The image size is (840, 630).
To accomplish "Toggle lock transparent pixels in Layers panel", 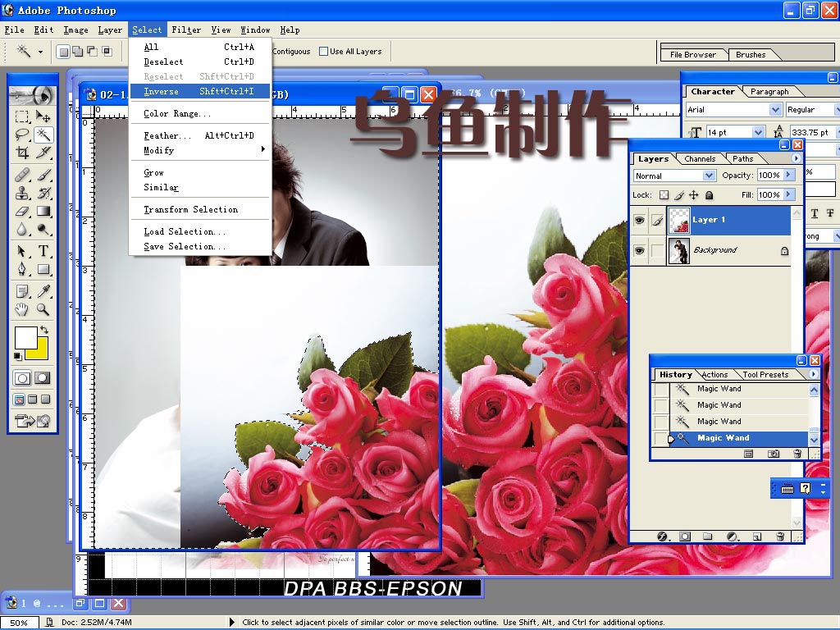I will (664, 195).
